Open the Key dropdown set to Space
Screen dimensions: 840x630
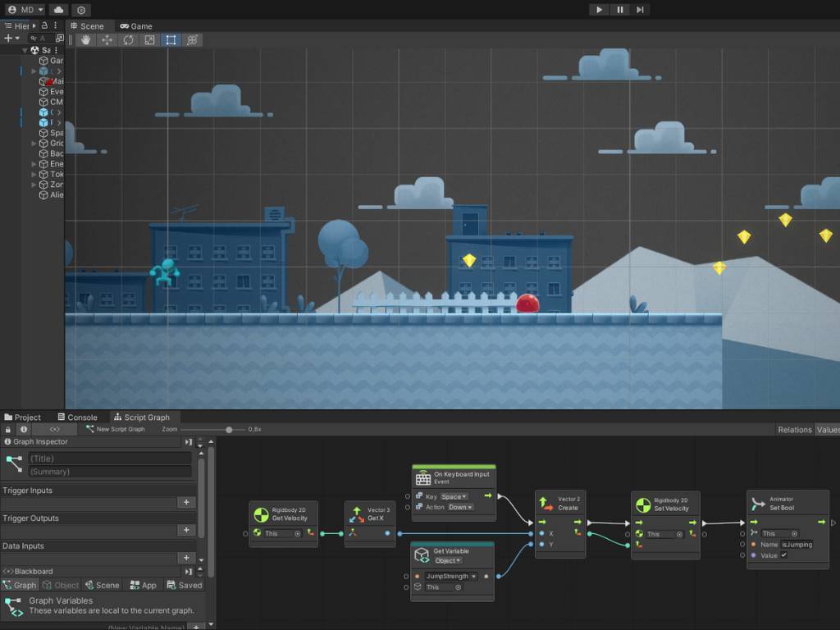click(454, 496)
